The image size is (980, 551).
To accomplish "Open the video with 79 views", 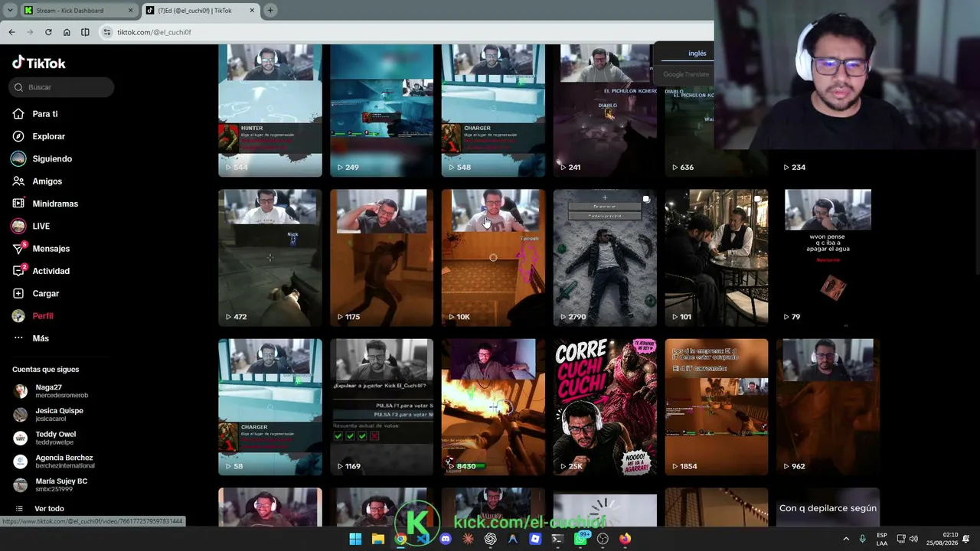I will click(828, 258).
